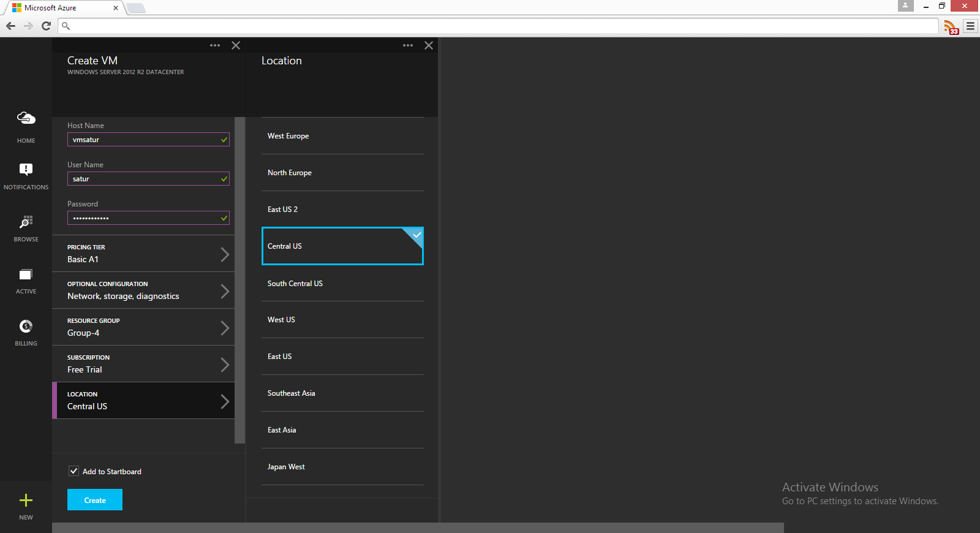This screenshot has height=533, width=980.
Task: Choose South Central US location
Action: pyautogui.click(x=342, y=283)
